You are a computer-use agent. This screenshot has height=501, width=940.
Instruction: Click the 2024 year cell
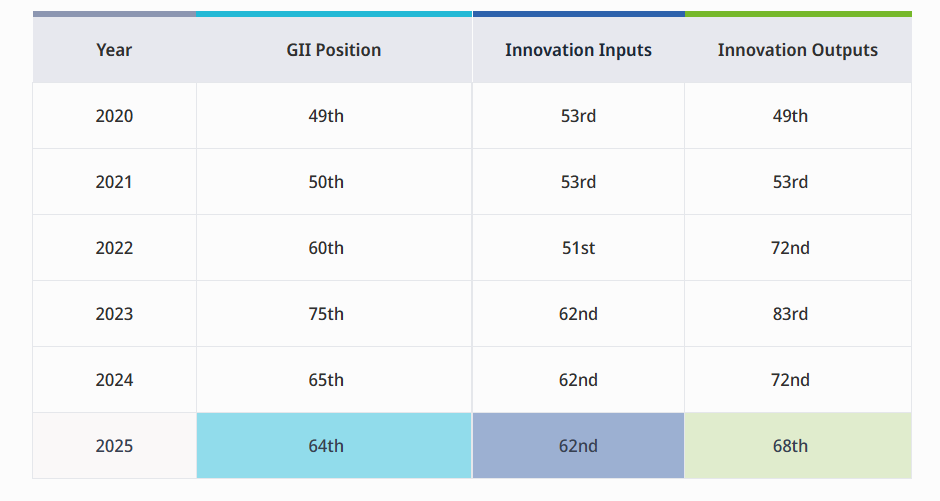pyautogui.click(x=114, y=380)
